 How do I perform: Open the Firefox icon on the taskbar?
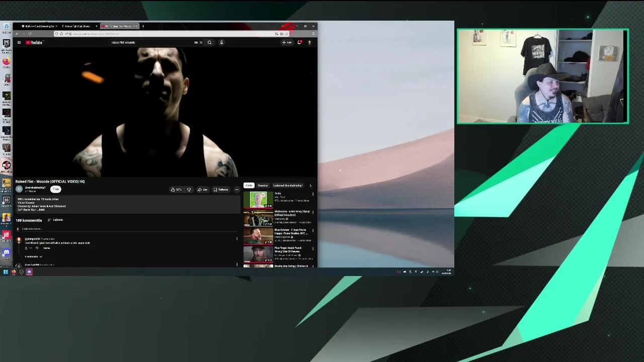pyautogui.click(x=14, y=272)
